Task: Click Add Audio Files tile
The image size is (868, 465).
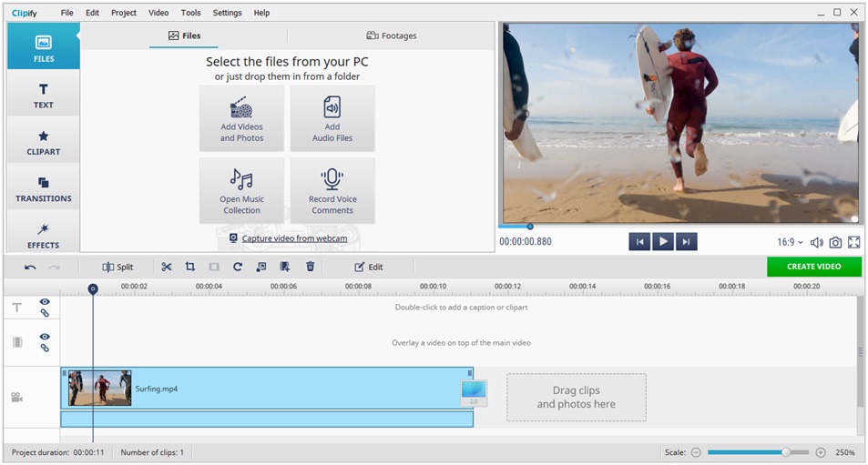Action: pyautogui.click(x=332, y=118)
